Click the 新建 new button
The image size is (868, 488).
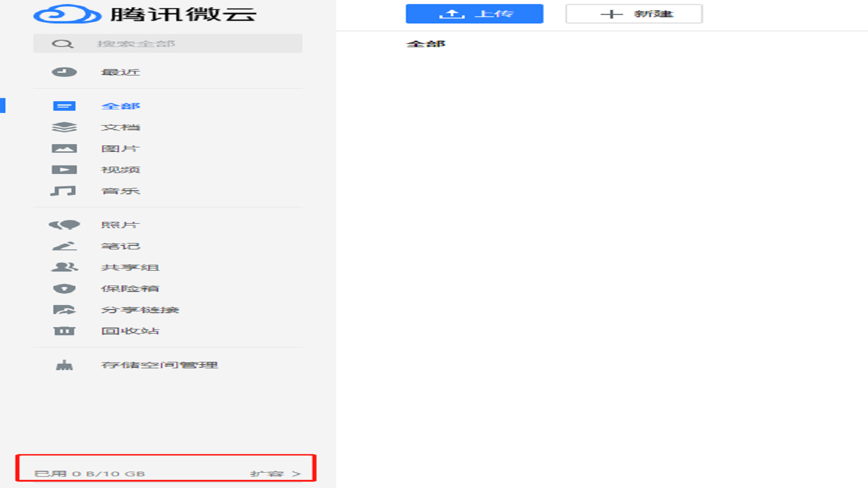(634, 14)
